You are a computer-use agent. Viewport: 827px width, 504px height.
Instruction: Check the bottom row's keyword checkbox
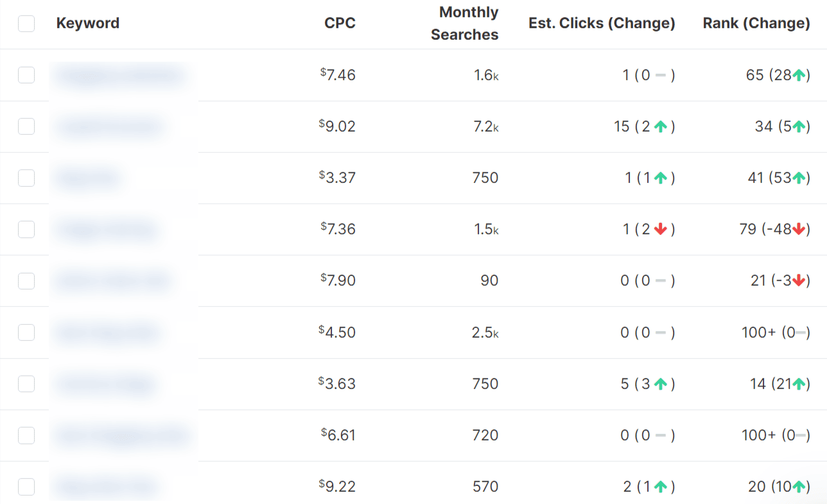coord(26,486)
